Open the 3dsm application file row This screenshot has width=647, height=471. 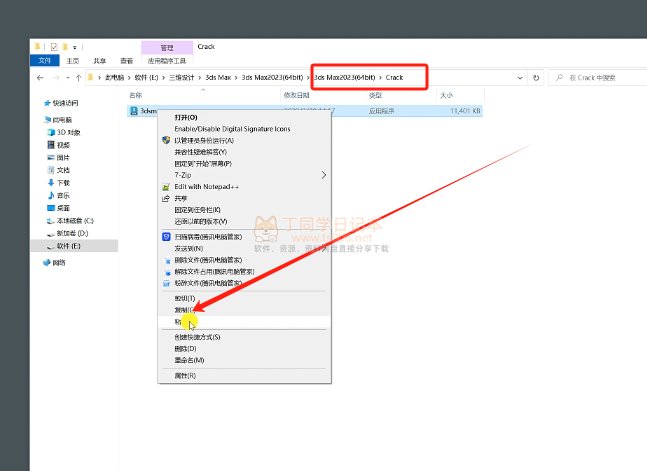pos(305,111)
